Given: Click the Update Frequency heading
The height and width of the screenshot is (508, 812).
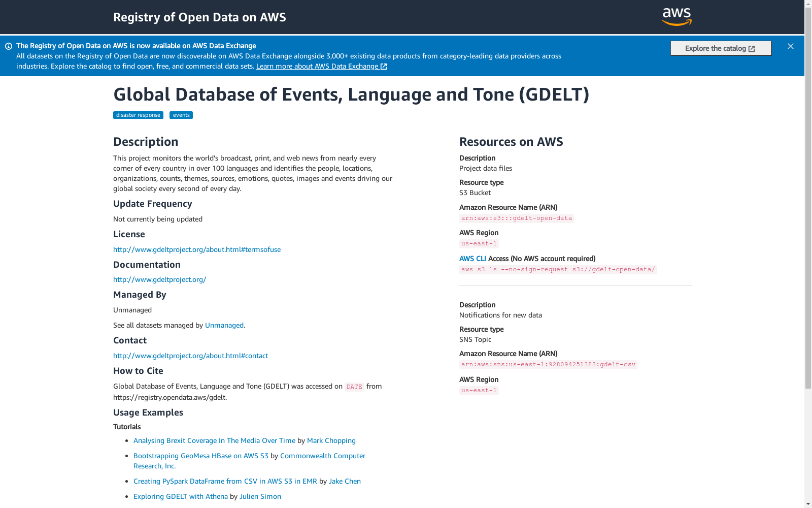Looking at the screenshot, I should pos(153,204).
